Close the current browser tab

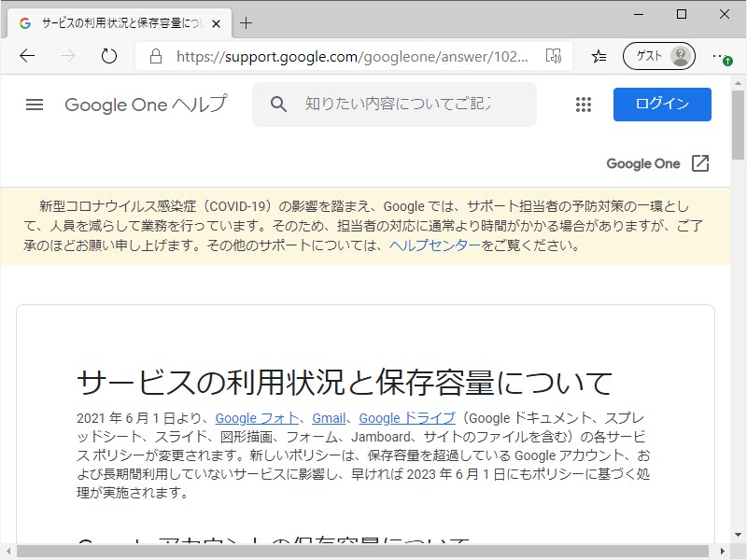pyautogui.click(x=217, y=22)
